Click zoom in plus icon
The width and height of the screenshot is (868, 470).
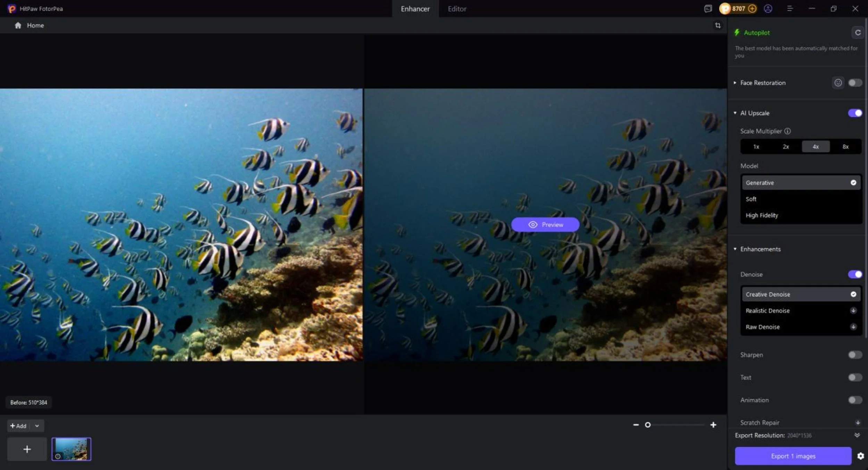[x=713, y=425]
